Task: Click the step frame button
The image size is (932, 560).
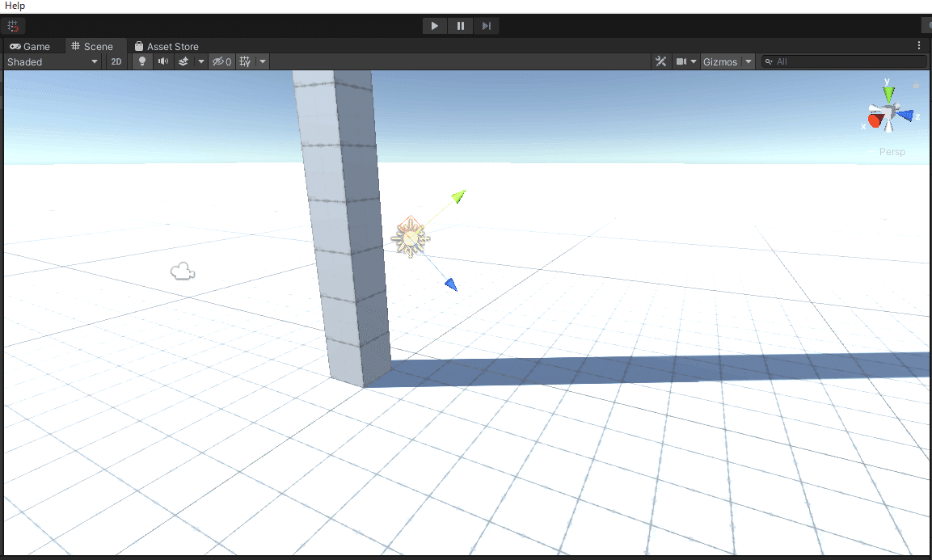Action: point(486,25)
